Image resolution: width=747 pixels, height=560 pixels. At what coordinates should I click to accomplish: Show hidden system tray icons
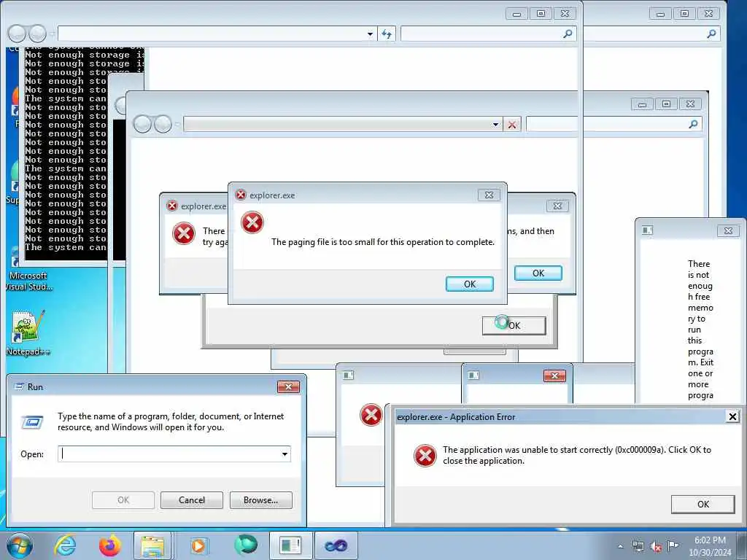click(620, 546)
